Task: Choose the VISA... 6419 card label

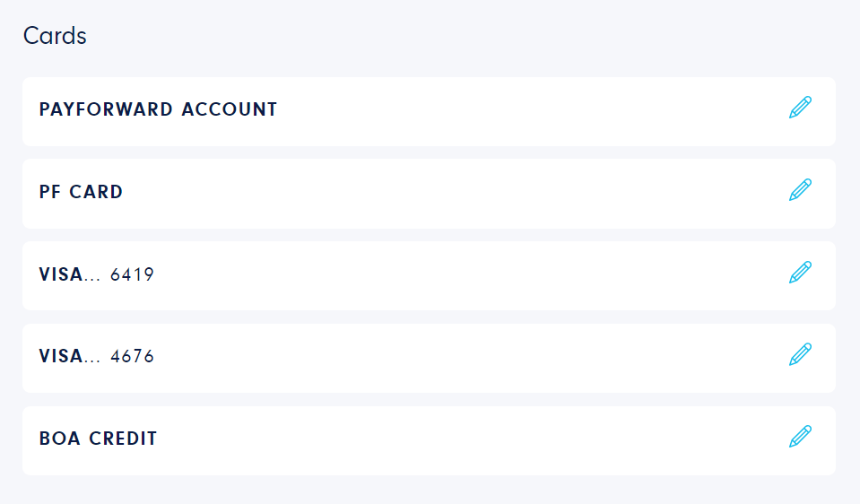Action: [x=97, y=274]
